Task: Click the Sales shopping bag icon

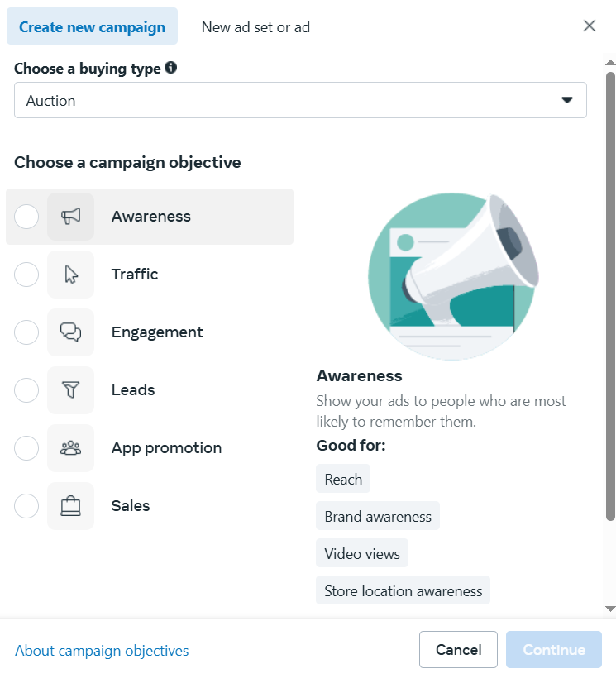Action: [70, 506]
